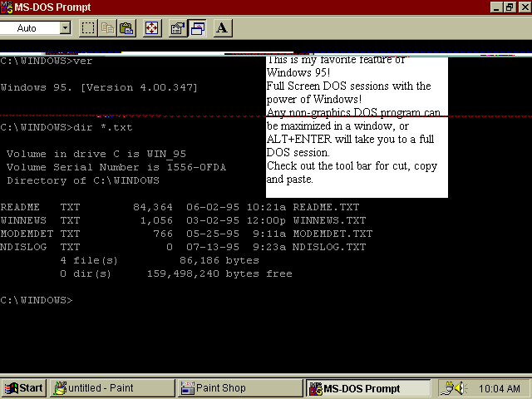Click the Paste toolbar icon
Screen dimensions: 532x399
pos(126,27)
